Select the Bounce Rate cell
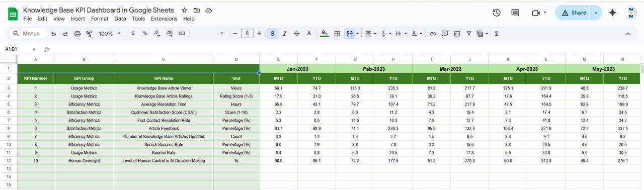The height and width of the screenshot is (190, 644). 164,152
